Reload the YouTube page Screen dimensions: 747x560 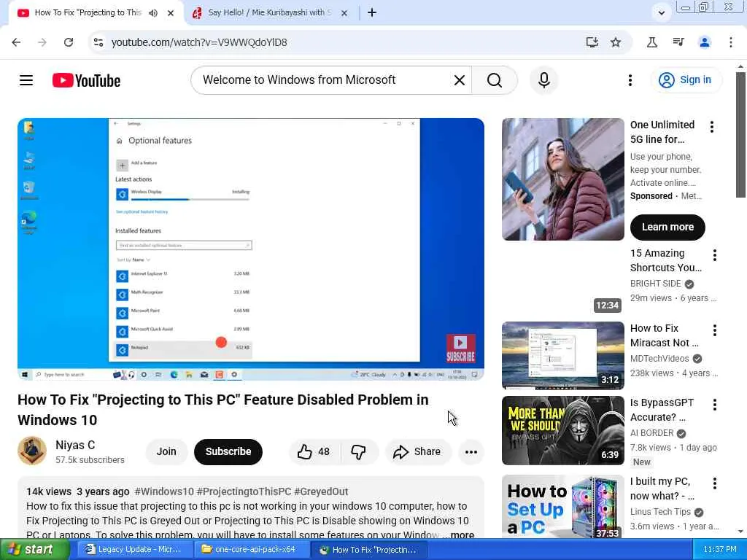(69, 42)
